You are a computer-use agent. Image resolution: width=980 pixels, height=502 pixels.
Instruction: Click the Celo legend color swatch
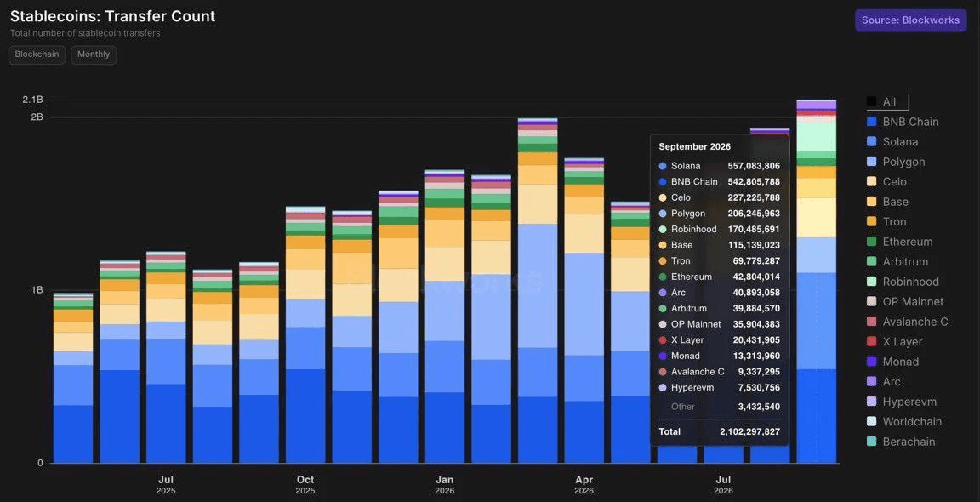[871, 182]
